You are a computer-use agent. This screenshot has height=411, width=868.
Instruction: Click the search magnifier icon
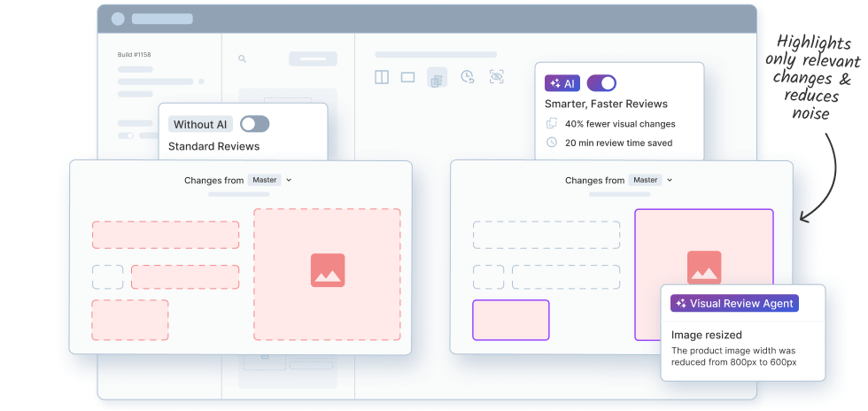pyautogui.click(x=242, y=58)
